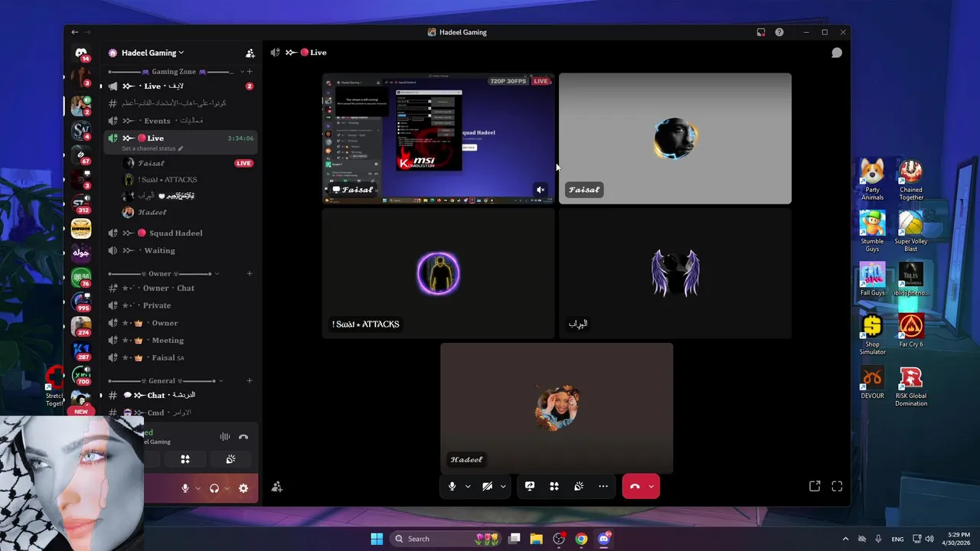Open Faisal's live stream thumbnail
Image resolution: width=980 pixels, height=551 pixels.
coord(438,139)
